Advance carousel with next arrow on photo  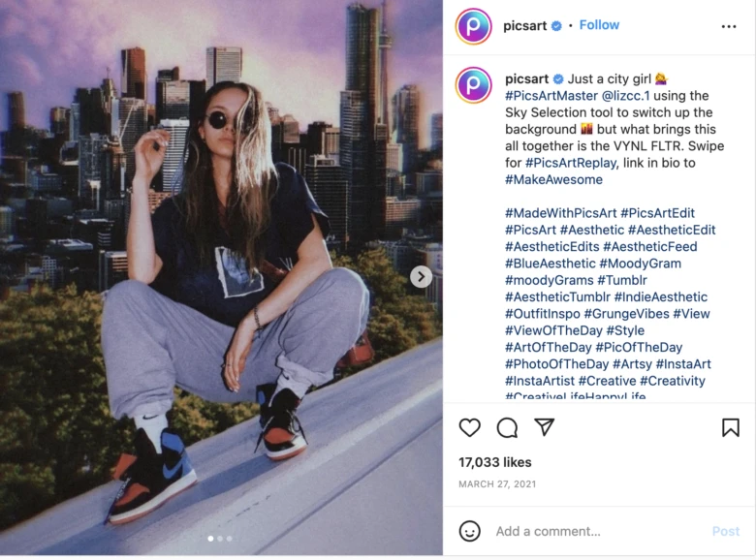(421, 277)
